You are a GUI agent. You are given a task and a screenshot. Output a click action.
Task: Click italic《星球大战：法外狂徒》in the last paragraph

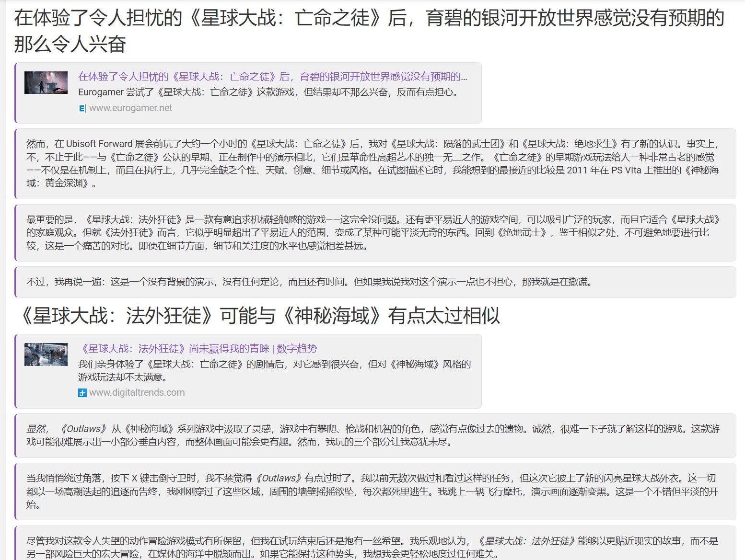click(x=526, y=541)
